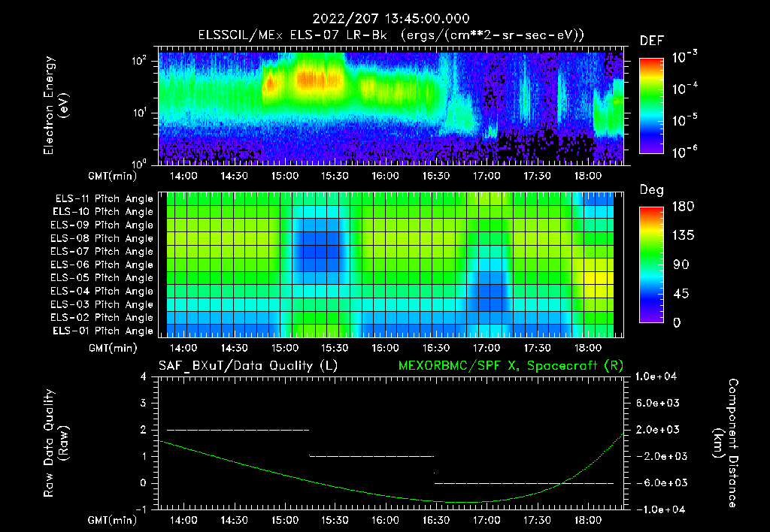Click the 3 tick on the data quality axis

coord(144,404)
